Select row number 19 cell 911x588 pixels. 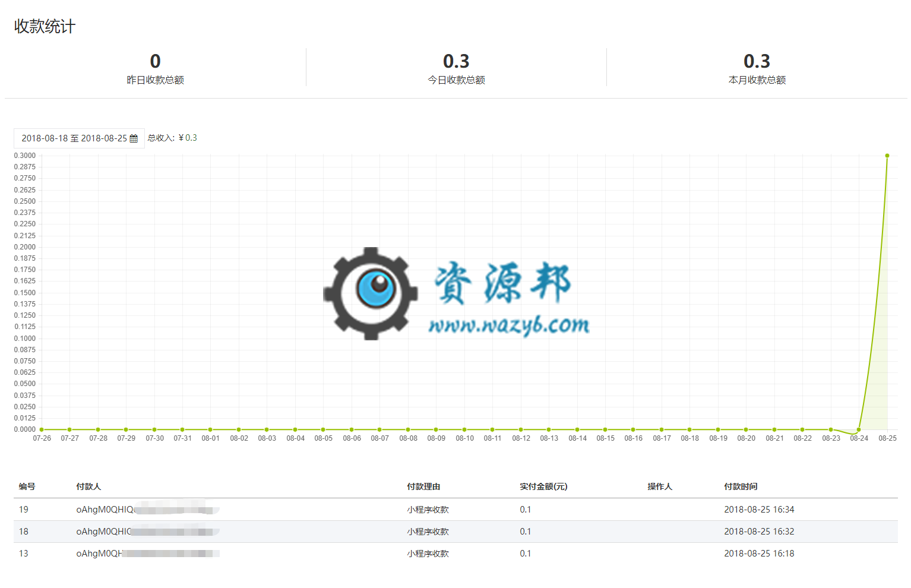[x=24, y=510]
